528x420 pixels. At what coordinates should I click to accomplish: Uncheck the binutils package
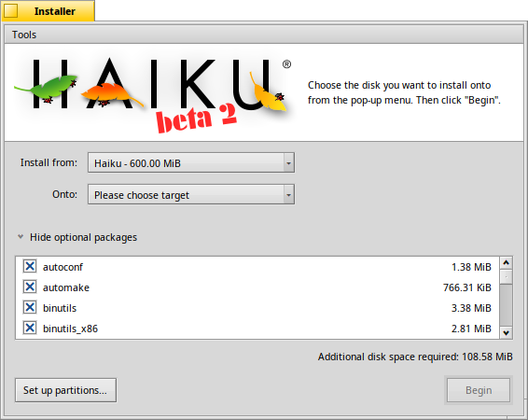pos(30,307)
